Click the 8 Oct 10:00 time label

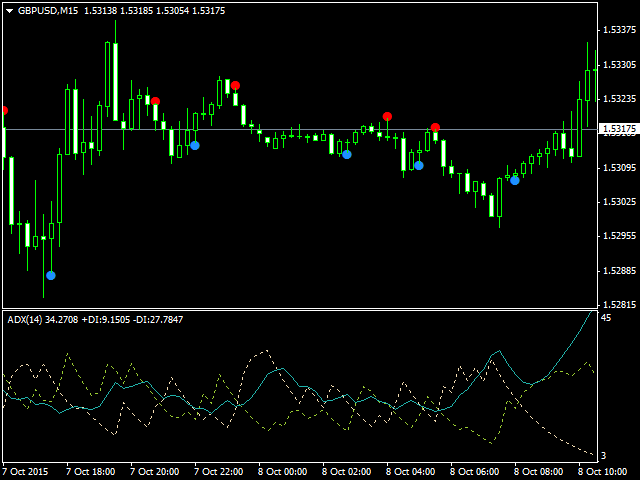603,472
